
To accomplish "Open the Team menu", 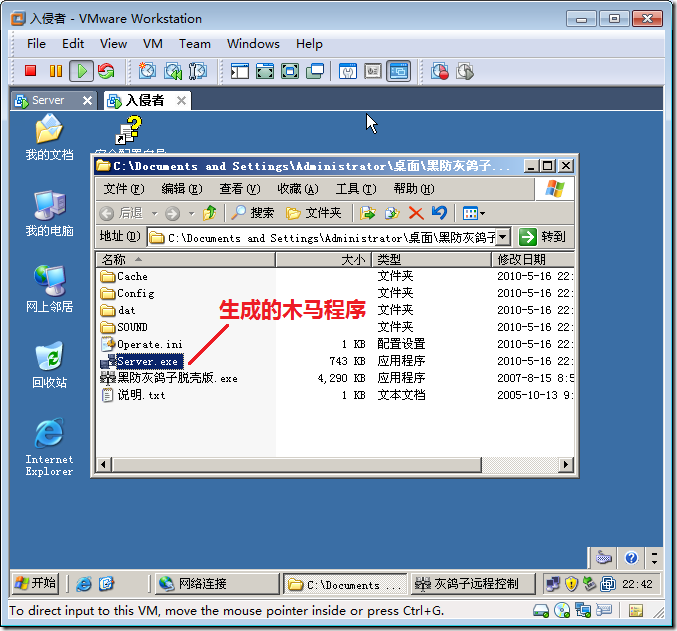I will tap(195, 44).
